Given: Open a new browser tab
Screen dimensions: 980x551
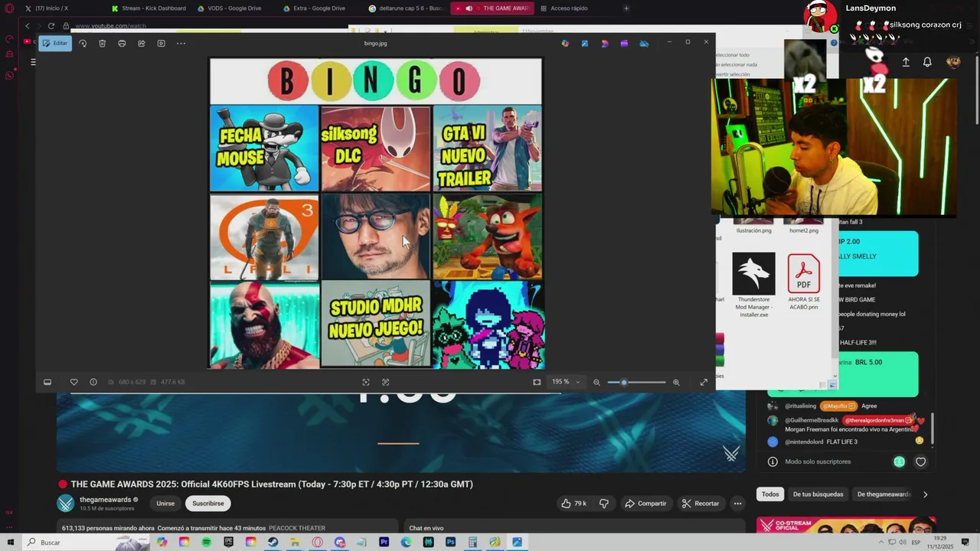Looking at the screenshot, I should 626,8.
